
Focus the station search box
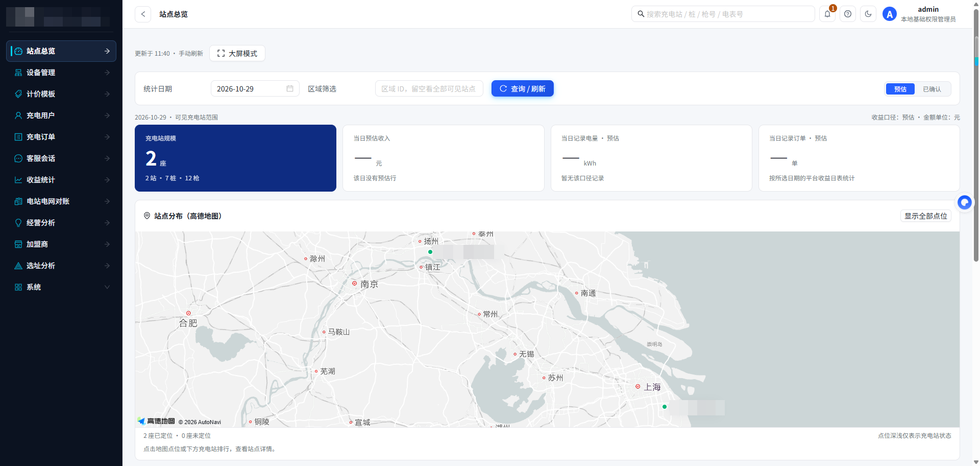tap(723, 14)
